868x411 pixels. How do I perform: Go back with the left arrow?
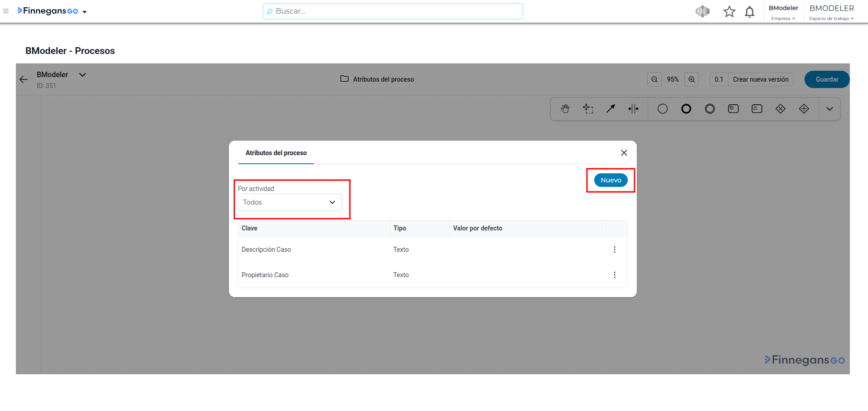(24, 79)
